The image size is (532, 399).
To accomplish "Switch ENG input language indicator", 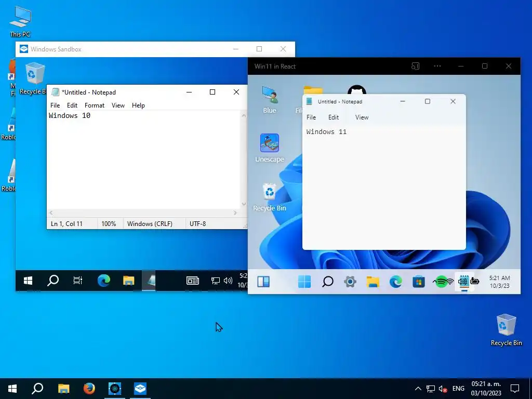I will click(x=458, y=389).
